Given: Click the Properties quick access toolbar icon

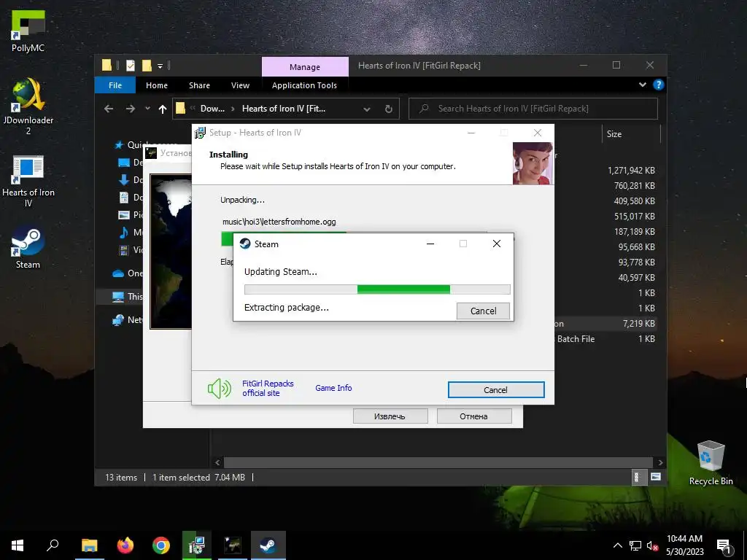Looking at the screenshot, I should pos(131,65).
